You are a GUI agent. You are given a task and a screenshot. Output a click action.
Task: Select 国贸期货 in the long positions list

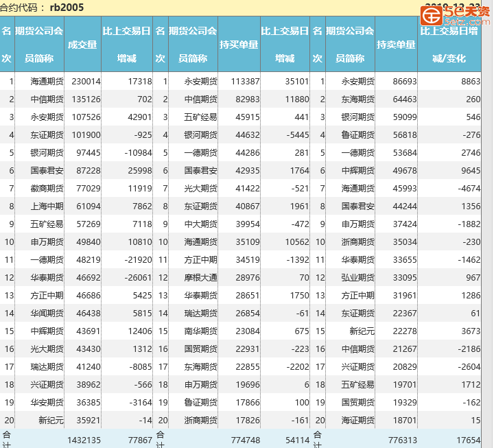coord(200,349)
